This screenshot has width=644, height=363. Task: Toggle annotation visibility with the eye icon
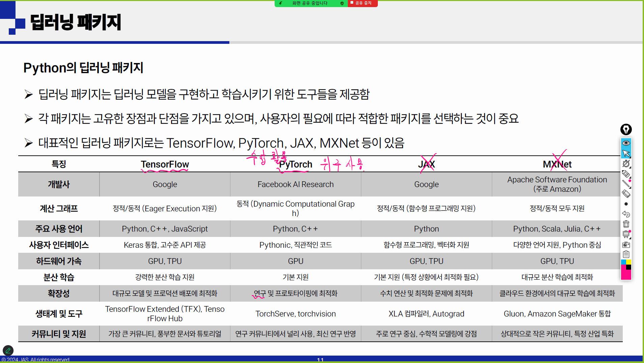[626, 143]
